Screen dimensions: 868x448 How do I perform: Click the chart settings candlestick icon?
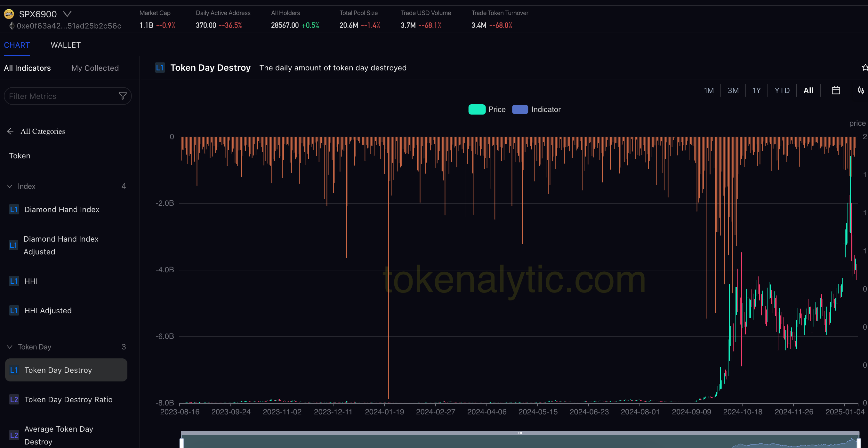tap(861, 90)
